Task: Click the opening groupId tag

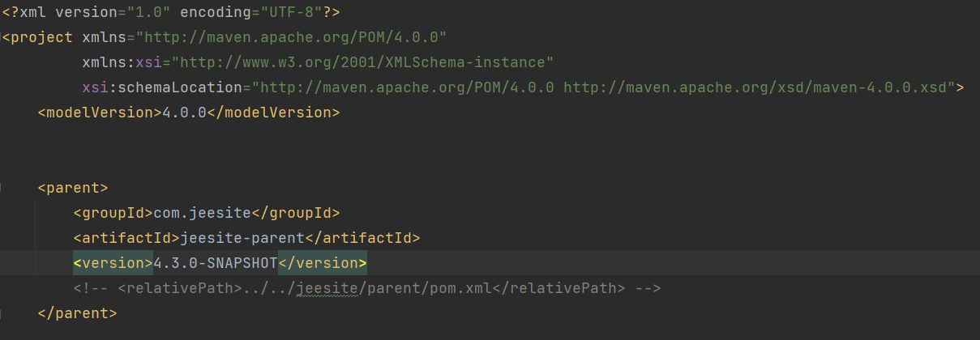Action: pyautogui.click(x=113, y=213)
